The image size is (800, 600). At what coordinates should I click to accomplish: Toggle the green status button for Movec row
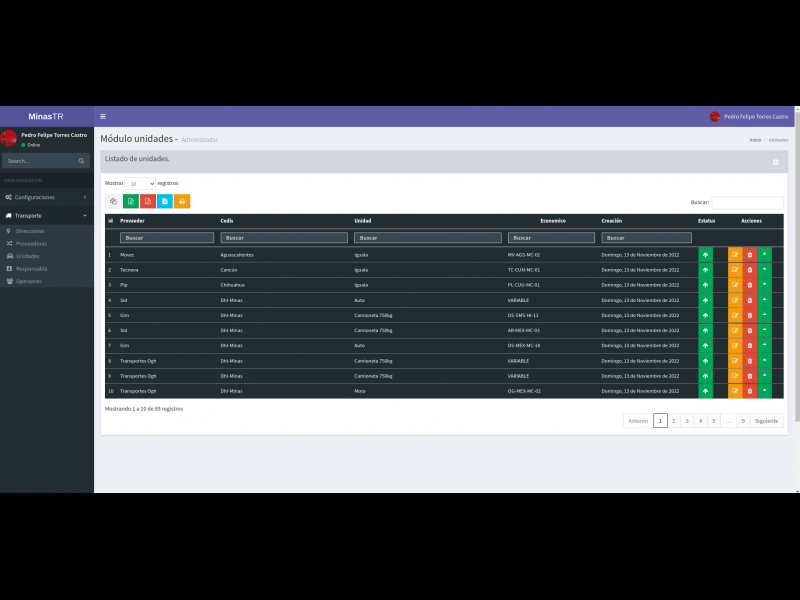705,255
